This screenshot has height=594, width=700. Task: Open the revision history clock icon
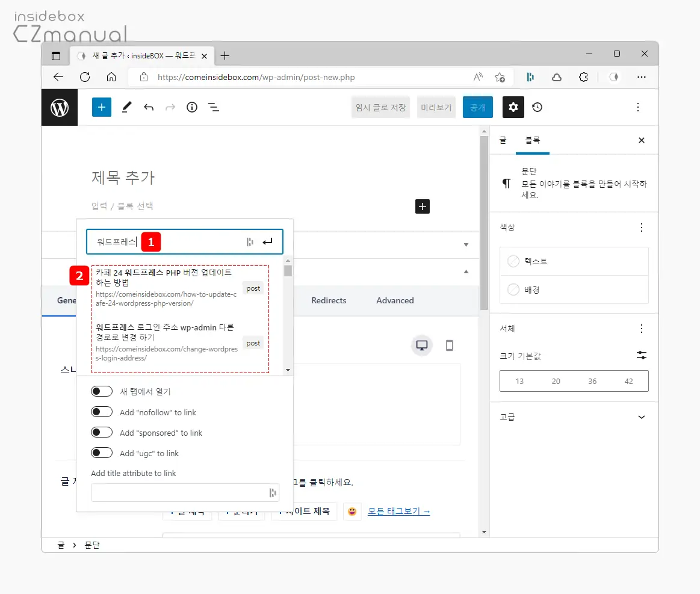537,107
